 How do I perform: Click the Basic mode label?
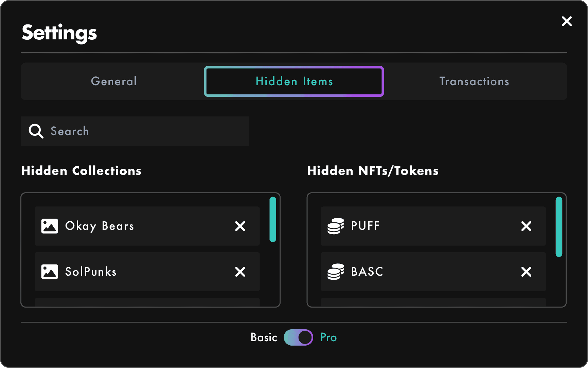point(264,337)
